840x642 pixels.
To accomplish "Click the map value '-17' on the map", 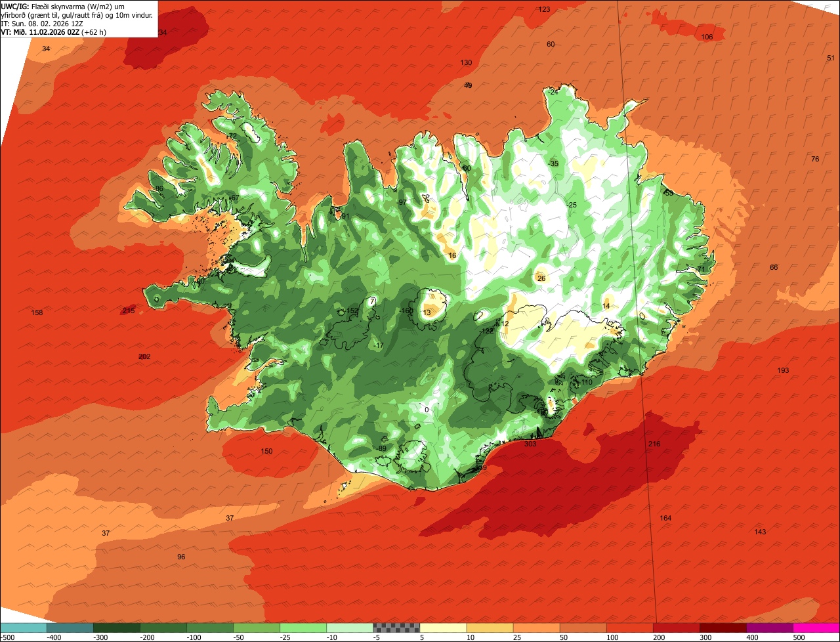I will click(x=379, y=346).
